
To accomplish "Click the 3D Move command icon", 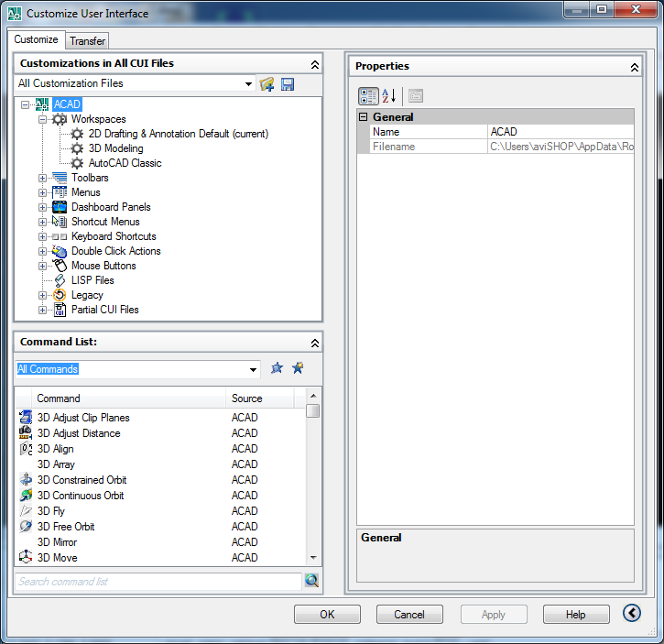I will pyautogui.click(x=26, y=557).
